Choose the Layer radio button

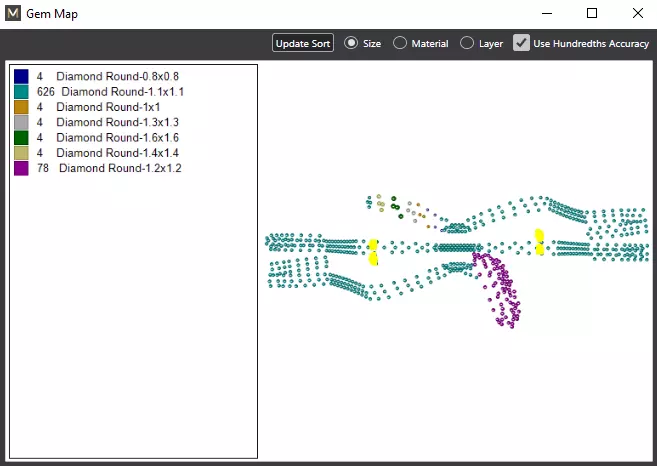467,43
